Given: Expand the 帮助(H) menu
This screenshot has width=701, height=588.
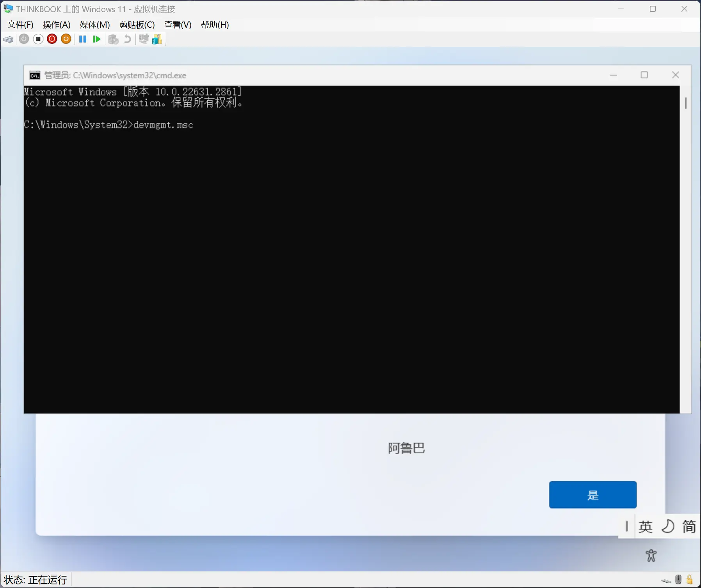Looking at the screenshot, I should point(215,25).
